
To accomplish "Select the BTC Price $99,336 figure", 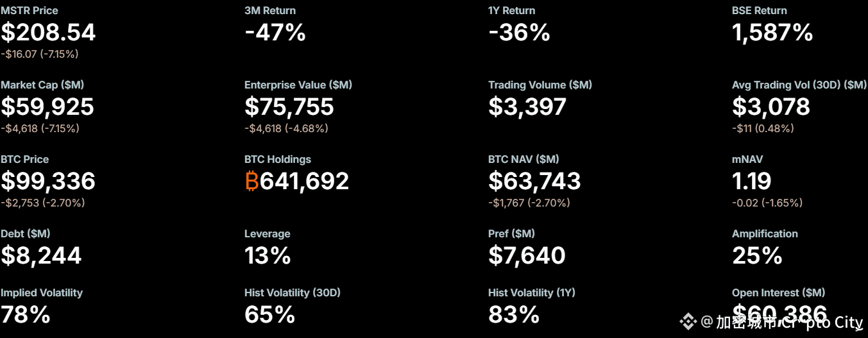I will pyautogui.click(x=48, y=182).
